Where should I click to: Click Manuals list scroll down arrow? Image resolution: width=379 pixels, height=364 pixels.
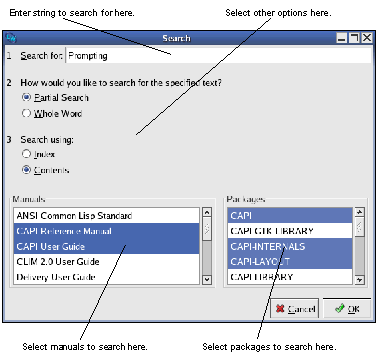[207, 280]
